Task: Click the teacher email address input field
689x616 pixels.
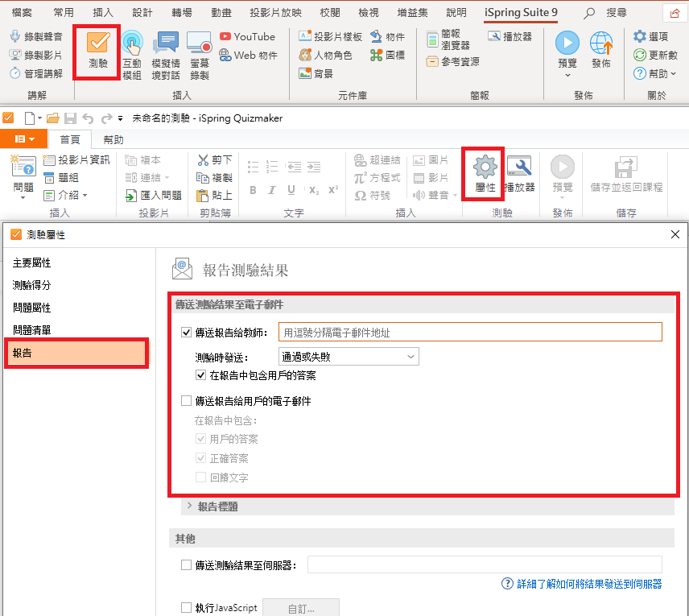Action: (472, 331)
